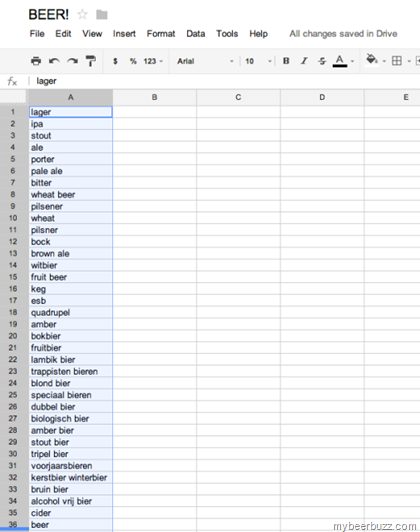Open the Data menu
This screenshot has height=532, width=420.
pyautogui.click(x=196, y=34)
